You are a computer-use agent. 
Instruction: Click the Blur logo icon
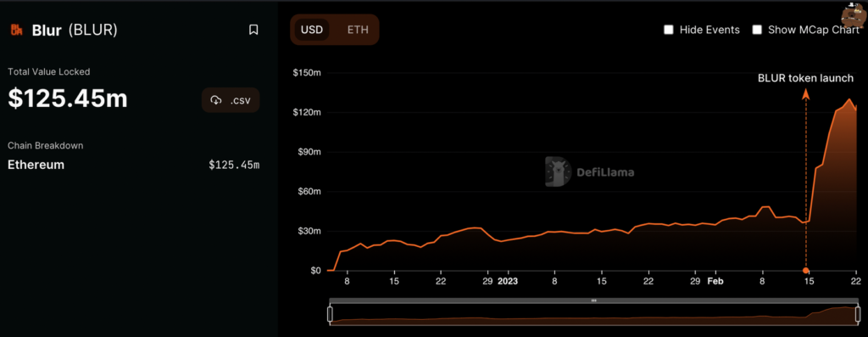[x=17, y=30]
